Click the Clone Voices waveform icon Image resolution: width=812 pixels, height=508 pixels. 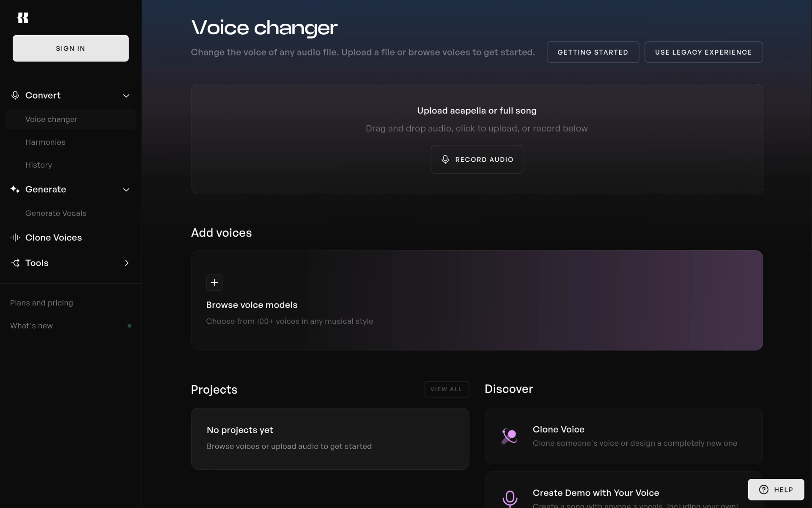click(15, 237)
